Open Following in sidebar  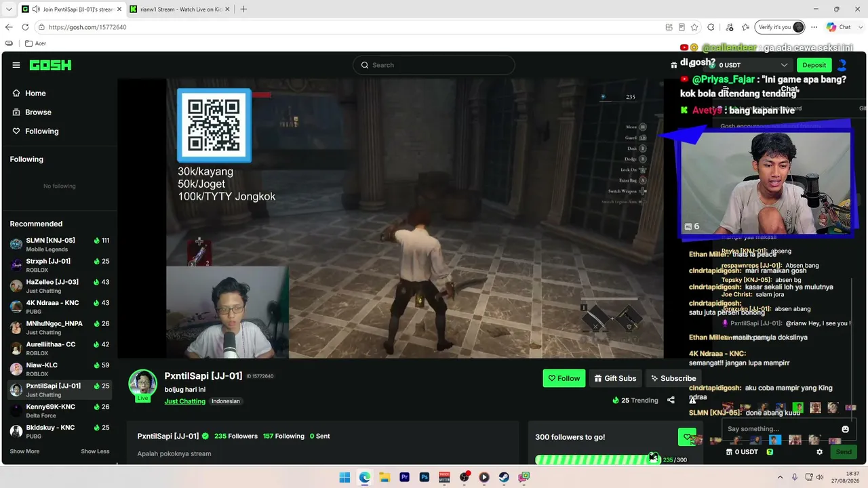(x=35, y=131)
